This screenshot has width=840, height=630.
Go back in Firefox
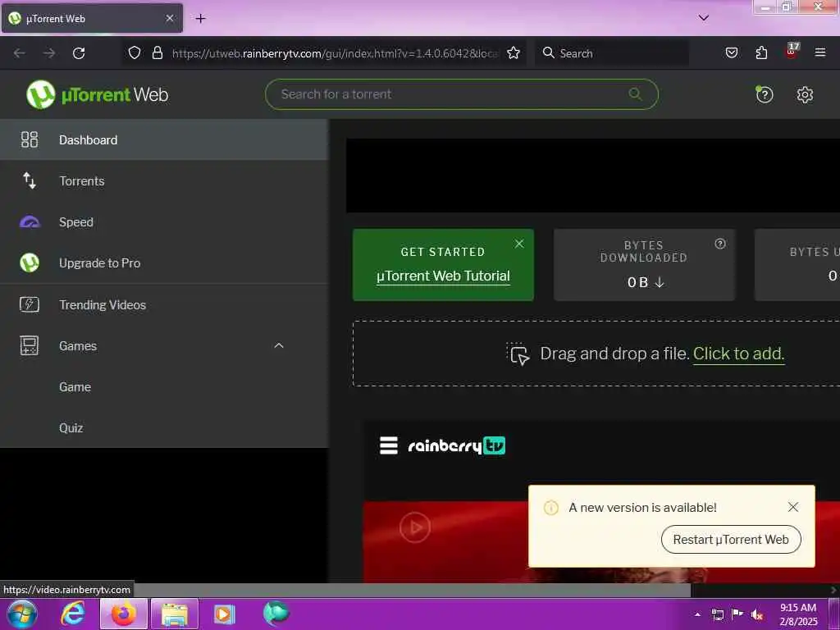click(x=20, y=53)
